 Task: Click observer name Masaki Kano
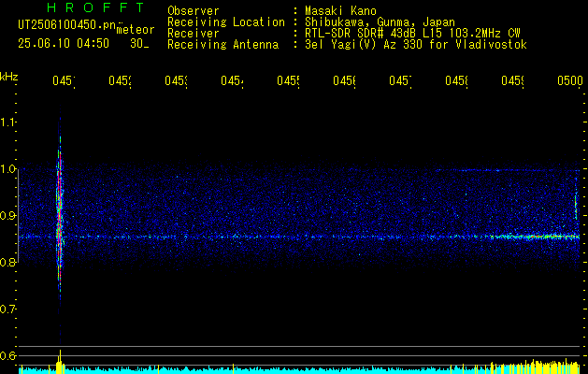click(340, 10)
